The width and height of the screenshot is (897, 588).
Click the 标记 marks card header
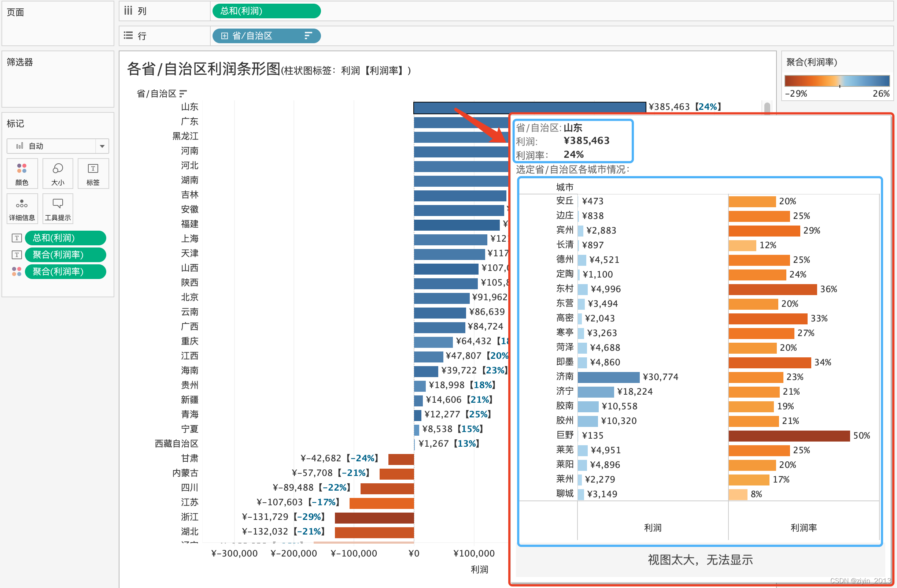click(15, 123)
